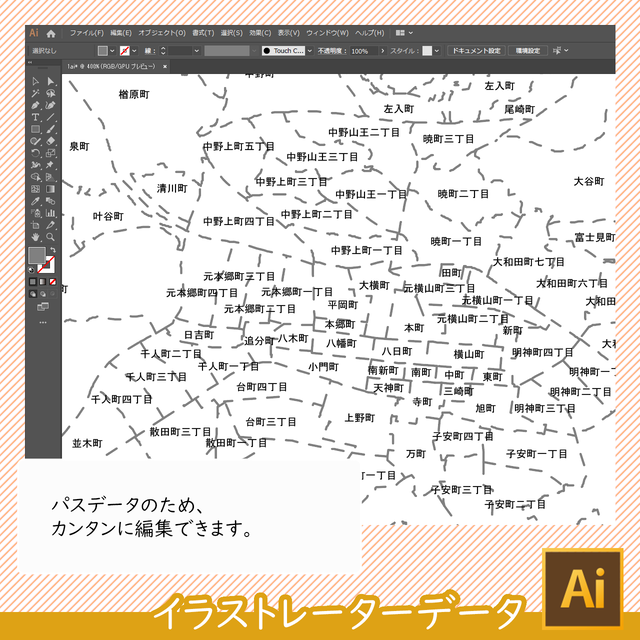Image resolution: width=640 pixels, height=640 pixels.
Task: Select the Pen tool
Action: (36, 105)
